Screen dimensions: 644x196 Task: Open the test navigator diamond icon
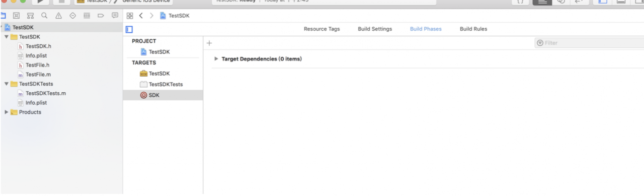click(73, 16)
